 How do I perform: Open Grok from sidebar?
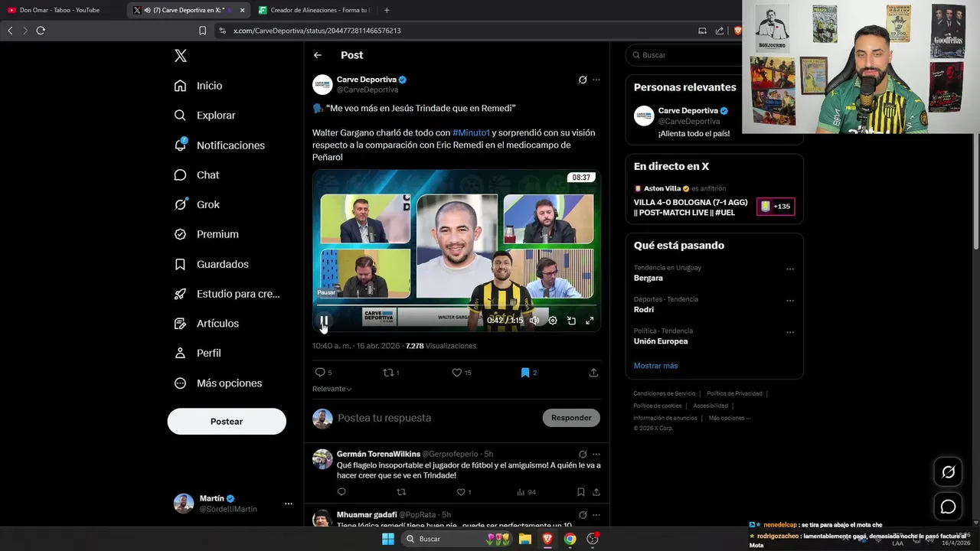pos(197,204)
